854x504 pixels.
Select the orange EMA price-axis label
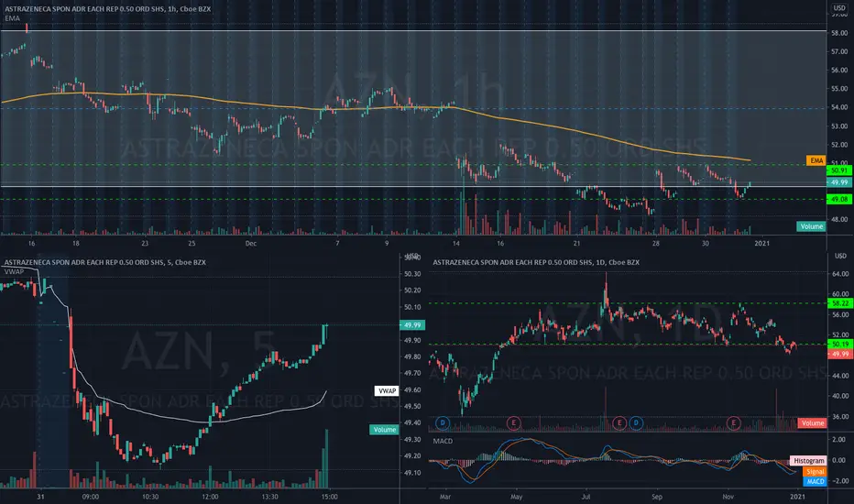(816, 160)
